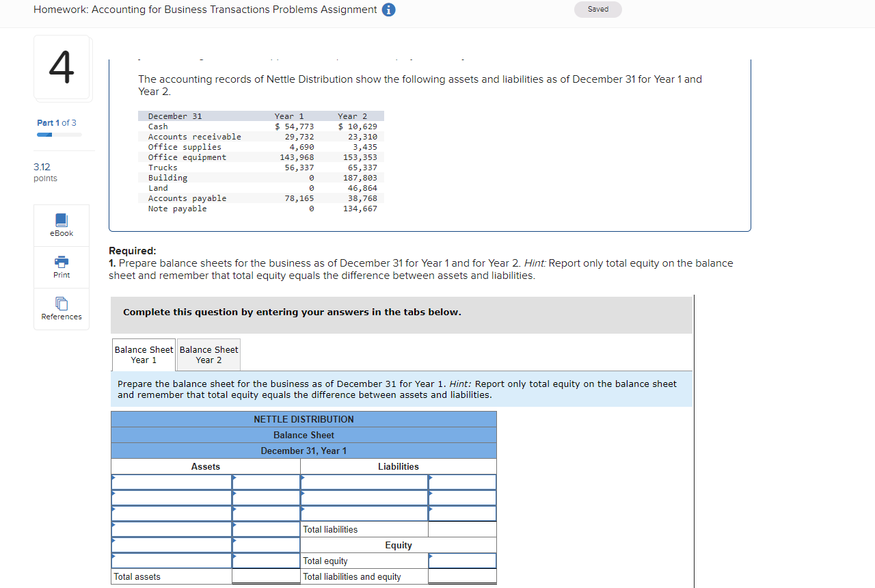Select the Print icon

pyautogui.click(x=61, y=267)
